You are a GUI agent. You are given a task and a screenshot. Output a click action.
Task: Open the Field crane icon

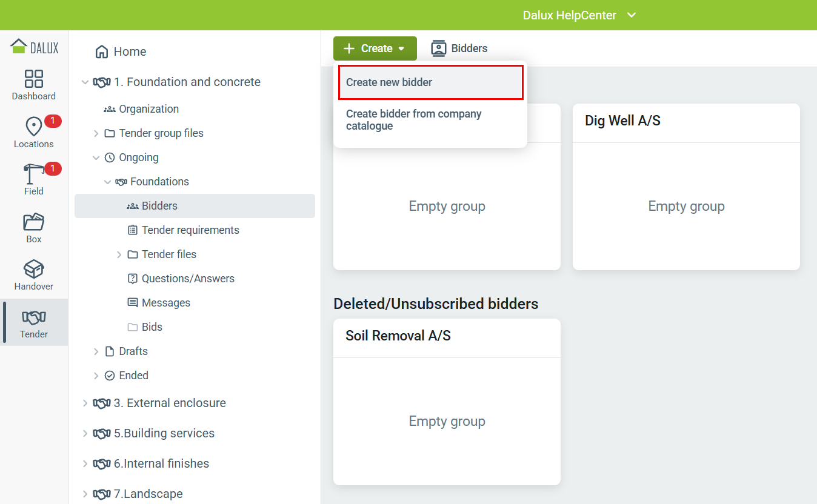[x=34, y=175]
